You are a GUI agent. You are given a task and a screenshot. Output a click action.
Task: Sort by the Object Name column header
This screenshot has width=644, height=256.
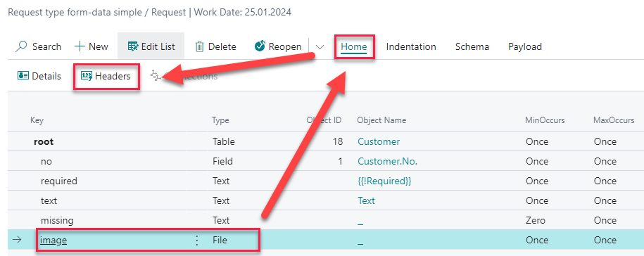click(381, 120)
